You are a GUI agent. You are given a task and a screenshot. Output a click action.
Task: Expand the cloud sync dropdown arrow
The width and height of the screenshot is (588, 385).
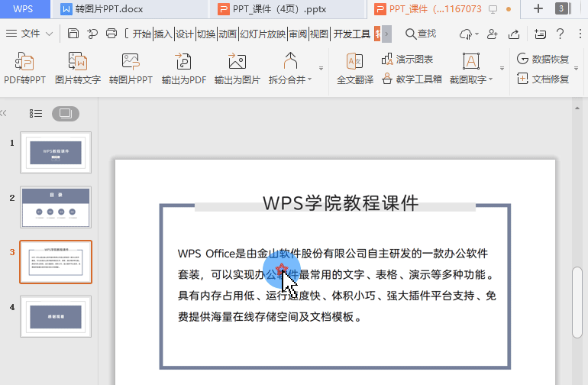(477, 34)
